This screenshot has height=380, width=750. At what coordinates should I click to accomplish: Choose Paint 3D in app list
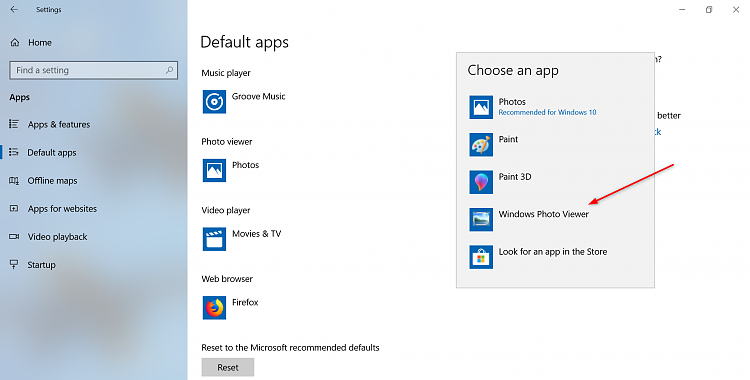[x=555, y=182]
